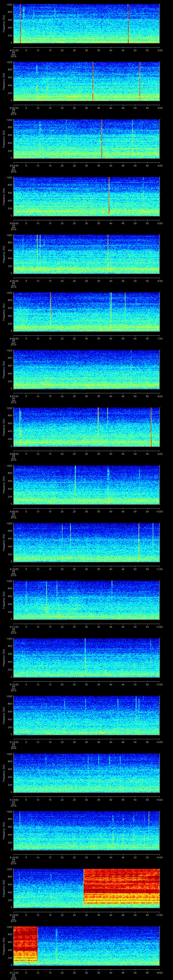Pick the spectrogram panel starting at 9:09:00

coord(86,485)
